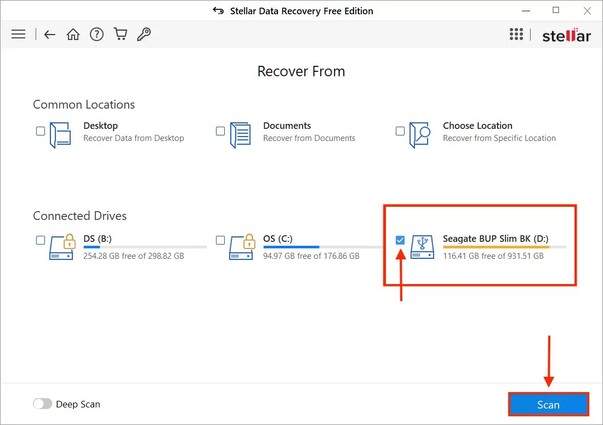The image size is (603, 425).
Task: Click the Choose Location folder search icon
Action: pos(423,136)
